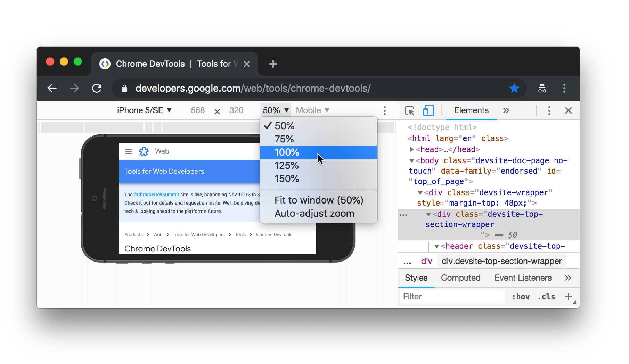
Task: Choose Fit to window (50%) option
Action: (319, 200)
